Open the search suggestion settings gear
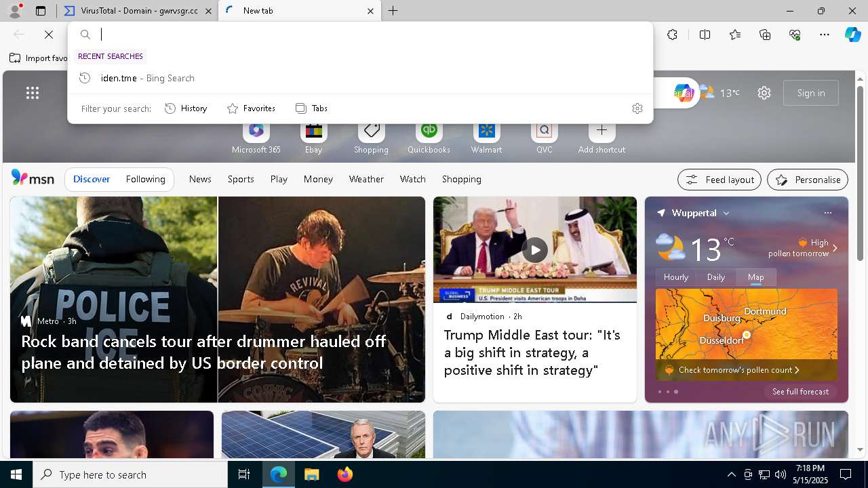This screenshot has width=868, height=488. pos(637,108)
